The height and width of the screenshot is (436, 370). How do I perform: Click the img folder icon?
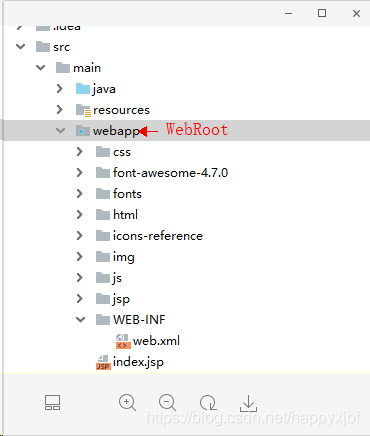point(103,256)
